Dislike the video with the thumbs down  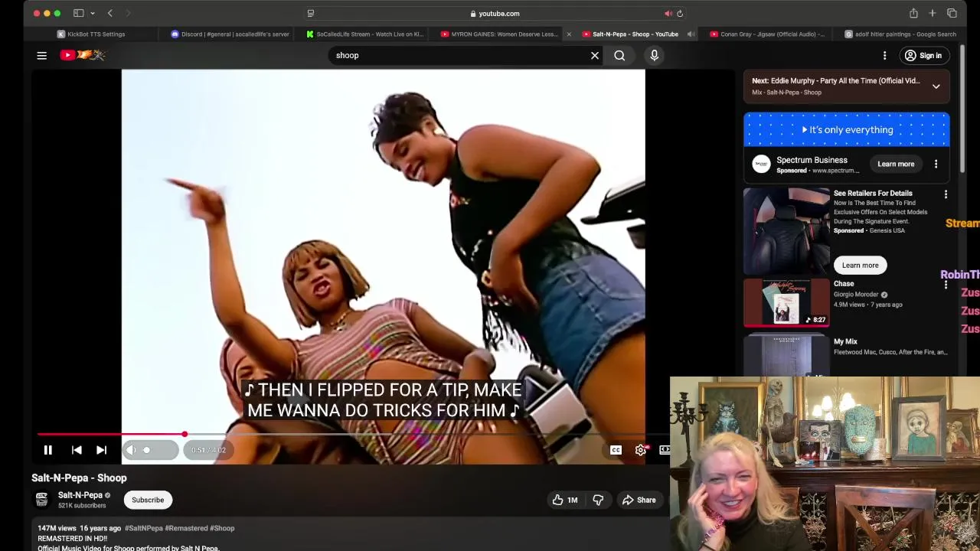598,500
